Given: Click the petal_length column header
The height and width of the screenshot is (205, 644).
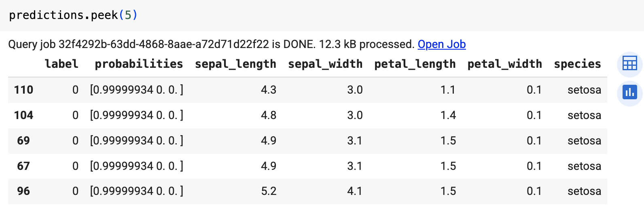Looking at the screenshot, I should [x=415, y=64].
